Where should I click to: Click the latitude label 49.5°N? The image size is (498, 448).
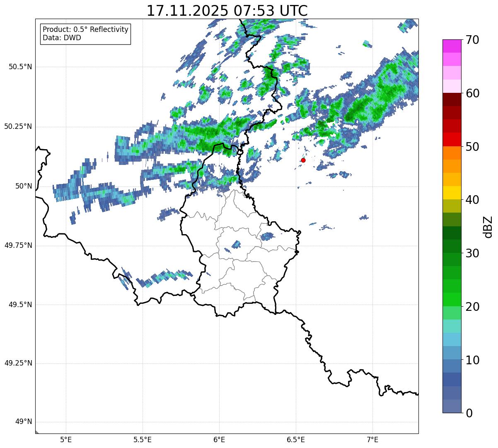point(20,305)
